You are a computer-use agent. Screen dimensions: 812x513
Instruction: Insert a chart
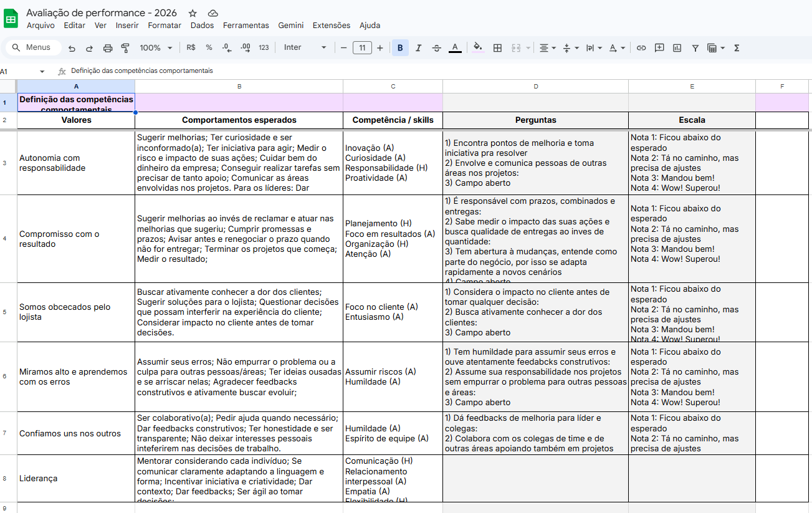(677, 48)
